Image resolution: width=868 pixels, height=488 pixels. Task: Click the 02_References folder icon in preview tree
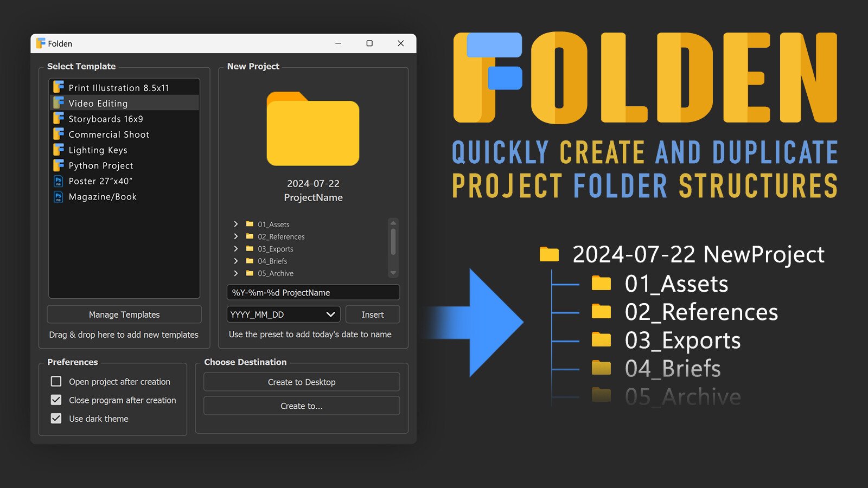pos(250,236)
